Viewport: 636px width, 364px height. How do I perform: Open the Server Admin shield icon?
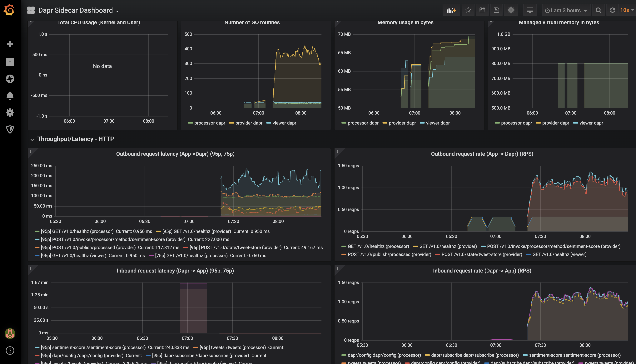point(10,129)
